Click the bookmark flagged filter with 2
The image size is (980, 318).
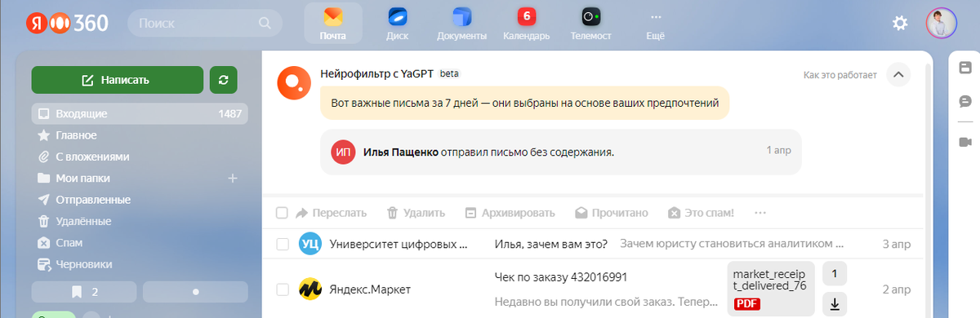click(84, 291)
